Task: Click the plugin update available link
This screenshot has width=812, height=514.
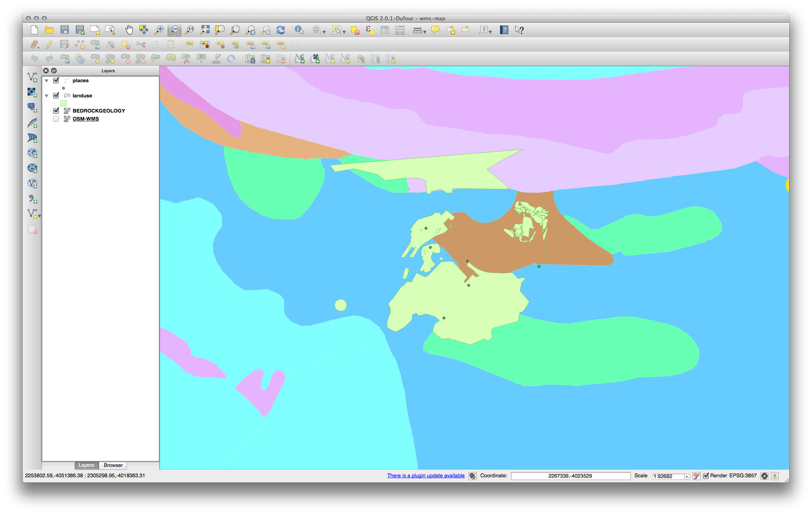Action: (426, 476)
